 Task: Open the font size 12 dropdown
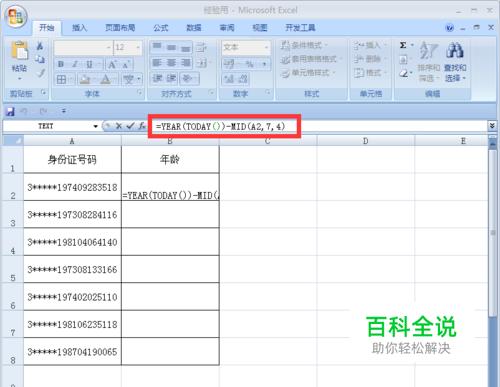click(x=138, y=48)
